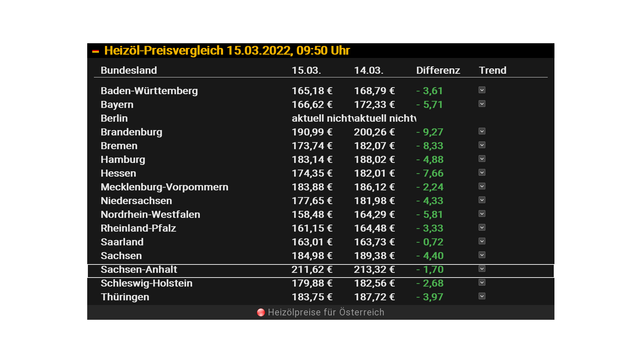Select the Berlin row
This screenshot has height=362, width=644.
pos(114,118)
